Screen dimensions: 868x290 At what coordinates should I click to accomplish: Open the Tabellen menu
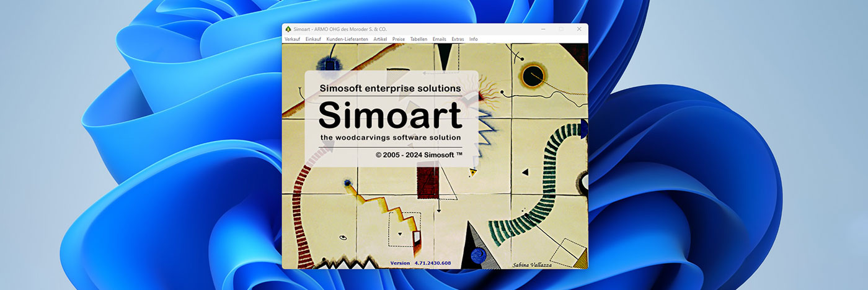[418, 39]
